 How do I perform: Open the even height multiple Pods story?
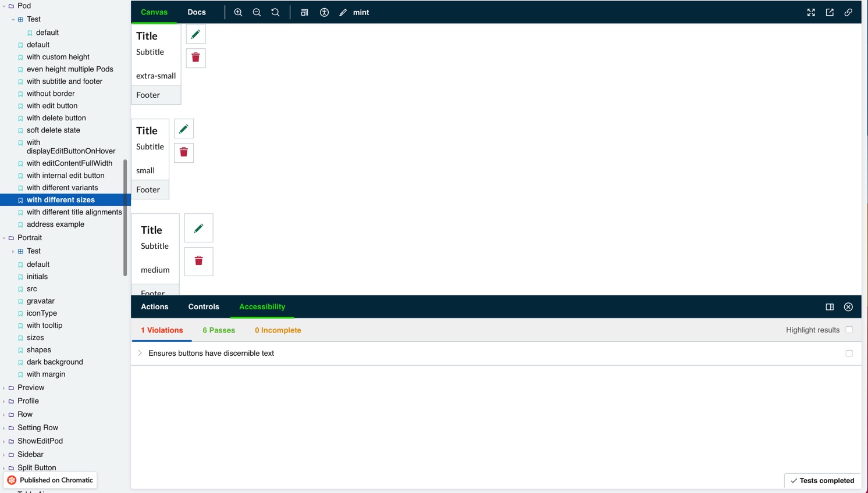point(70,69)
